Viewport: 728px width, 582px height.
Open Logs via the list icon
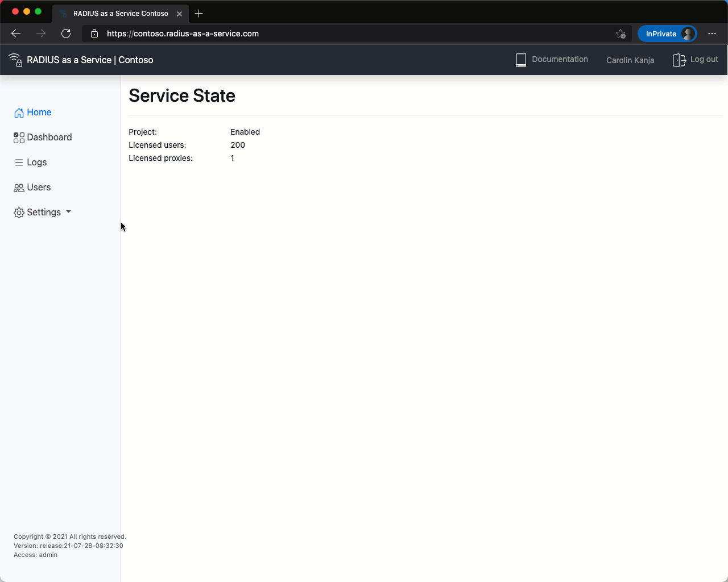18,162
